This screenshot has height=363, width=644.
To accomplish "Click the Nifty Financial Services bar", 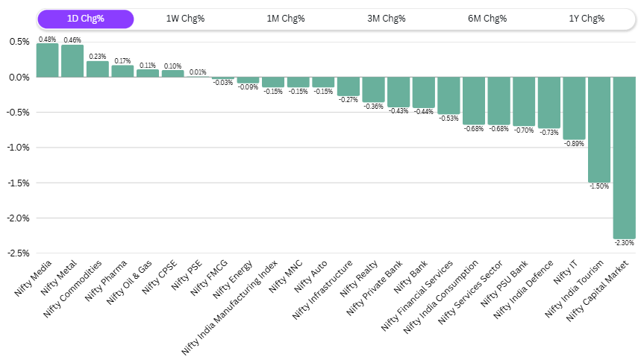I will 448,95.
